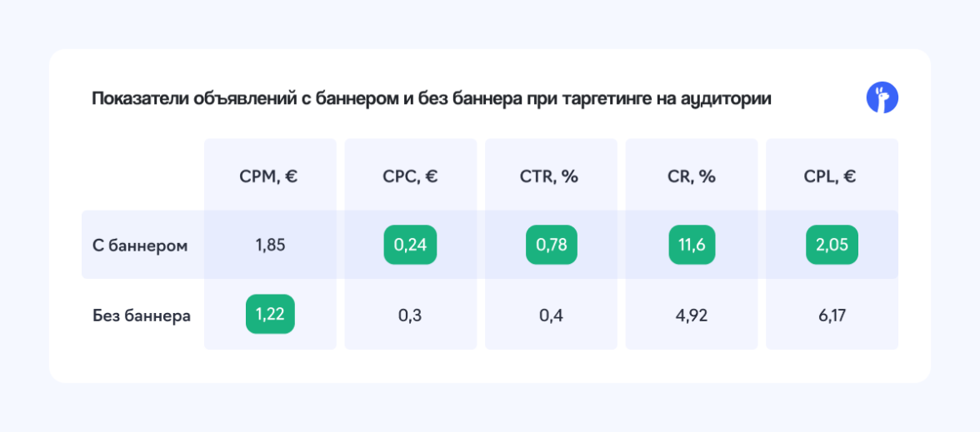Click the 'С баннером' row label
Viewport: 980px width, 432px height.
tap(140, 246)
